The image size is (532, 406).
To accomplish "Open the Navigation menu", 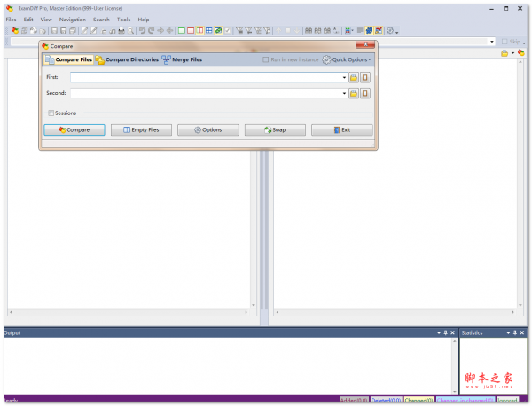I will click(73, 19).
